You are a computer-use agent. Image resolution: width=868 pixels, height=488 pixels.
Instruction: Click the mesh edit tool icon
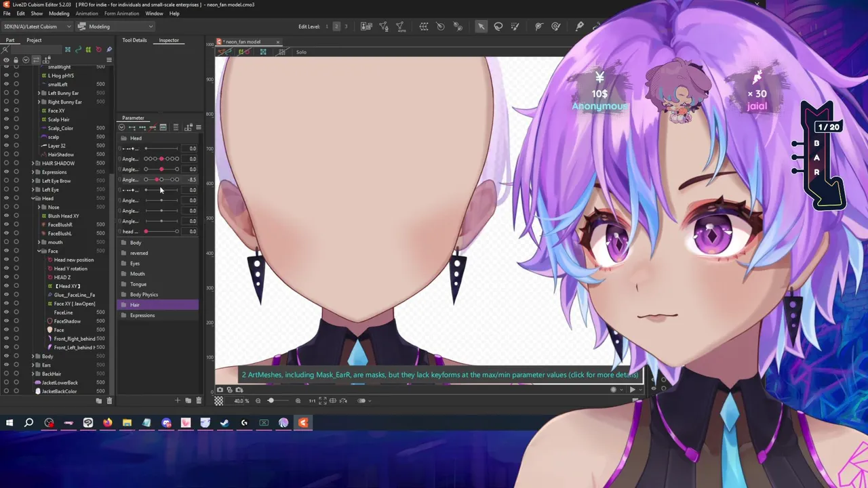click(x=384, y=26)
